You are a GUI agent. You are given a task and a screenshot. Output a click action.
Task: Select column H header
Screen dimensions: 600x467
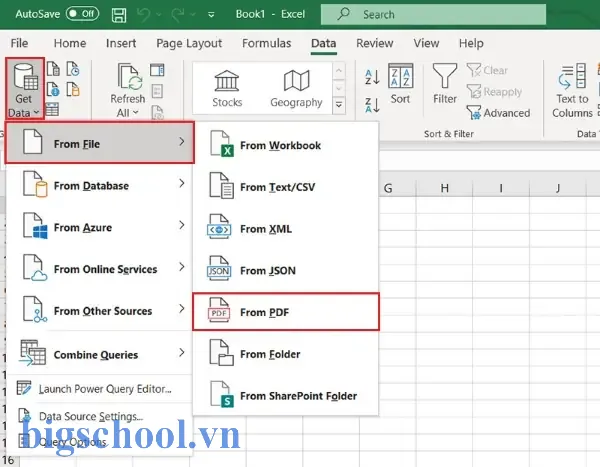444,188
